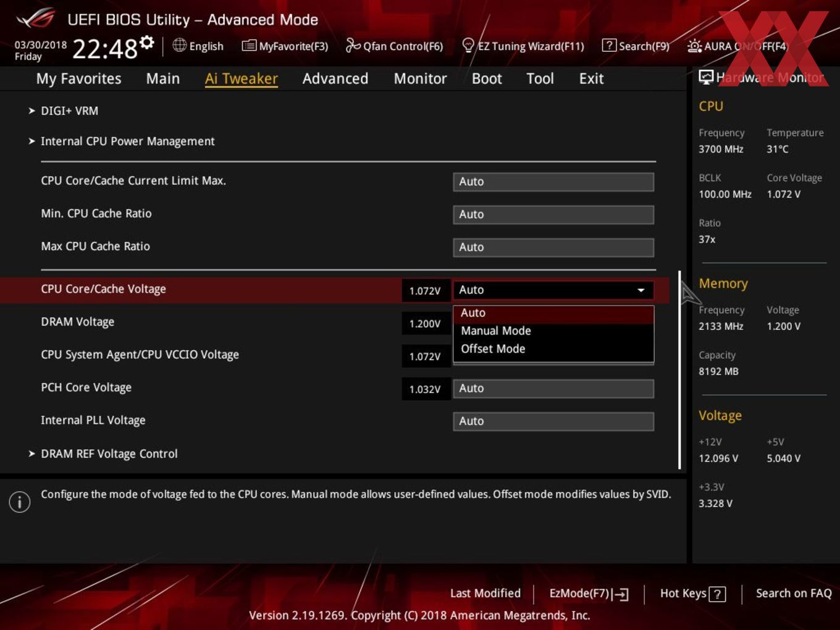840x630 pixels.
Task: Switch to the Ai Tweaker tab
Action: point(241,78)
